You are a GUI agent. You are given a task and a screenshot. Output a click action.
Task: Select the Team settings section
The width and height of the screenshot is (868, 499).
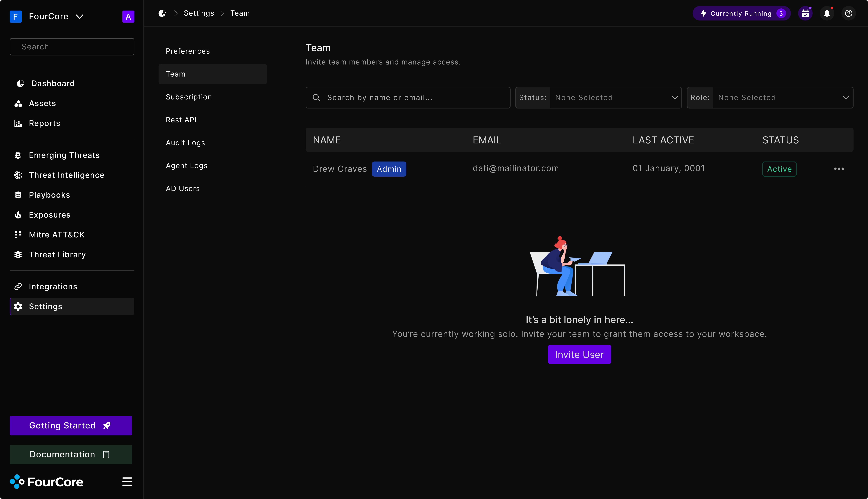click(212, 74)
